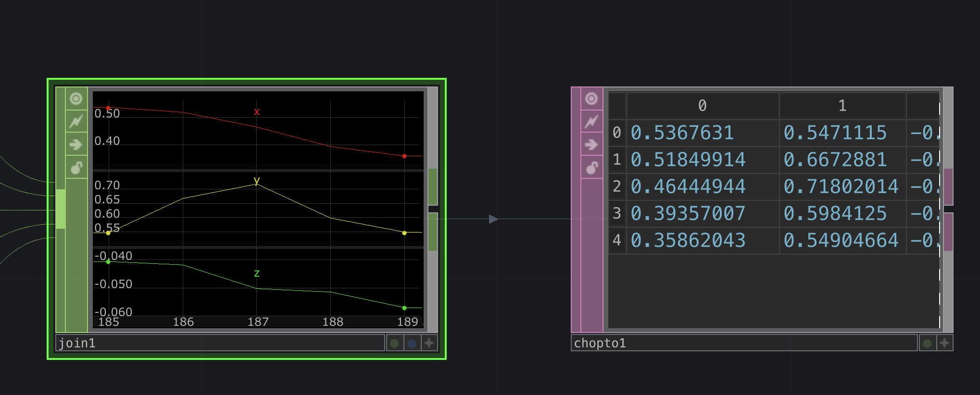
Task: Click the yellow y channel end point
Action: (x=404, y=233)
